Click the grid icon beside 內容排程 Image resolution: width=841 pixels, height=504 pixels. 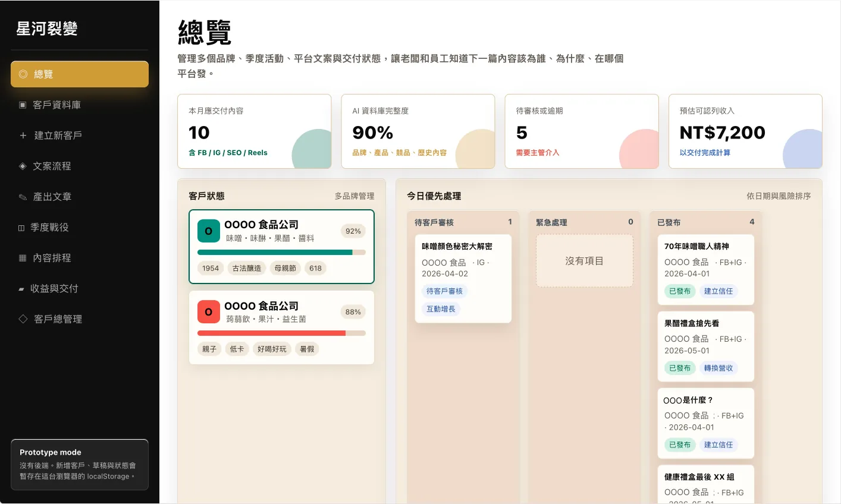click(x=23, y=258)
